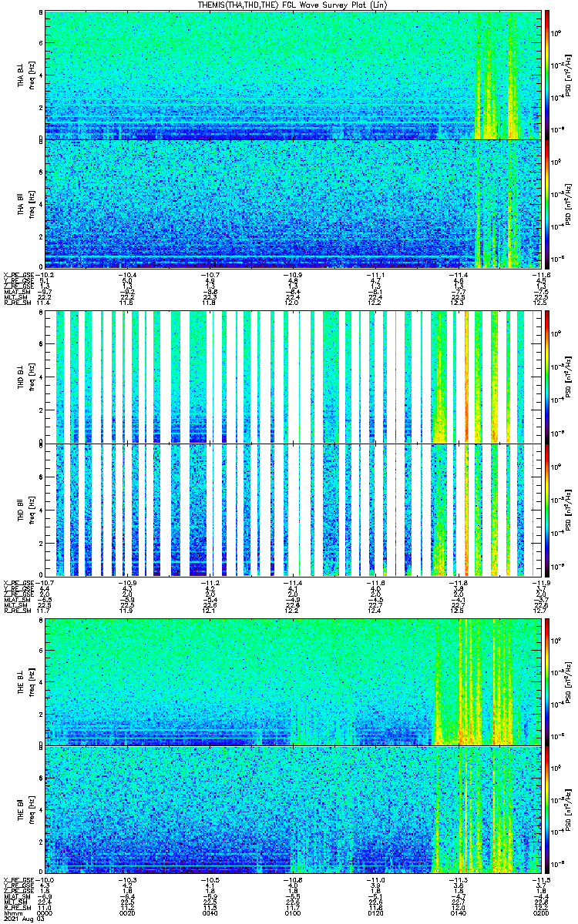The image size is (578, 924).
Task: Click the 'PSD [nT²/Hz]' label beside THA B⊥
Action: pos(568,75)
